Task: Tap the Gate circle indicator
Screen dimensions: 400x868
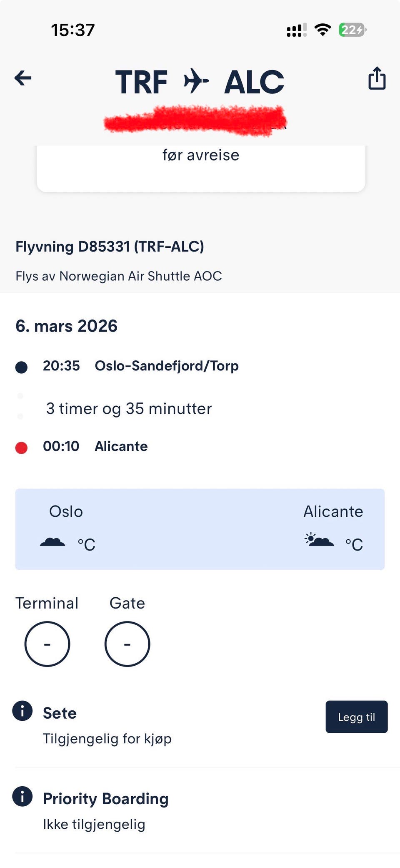Action: (127, 644)
